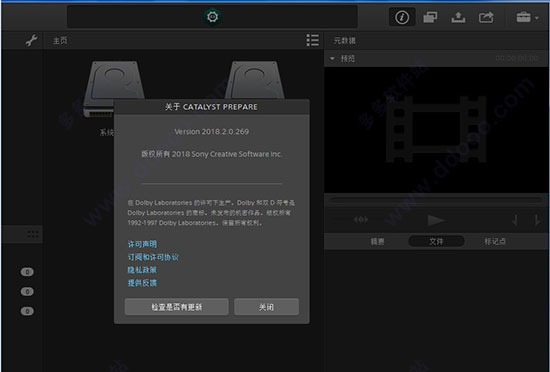Click the 主页 home label
The width and height of the screenshot is (550, 372).
[60, 41]
